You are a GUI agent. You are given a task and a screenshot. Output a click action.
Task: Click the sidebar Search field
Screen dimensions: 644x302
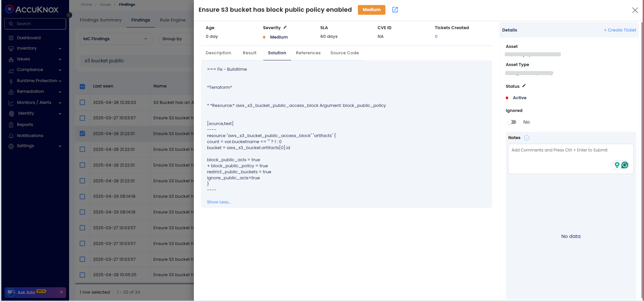pos(35,24)
